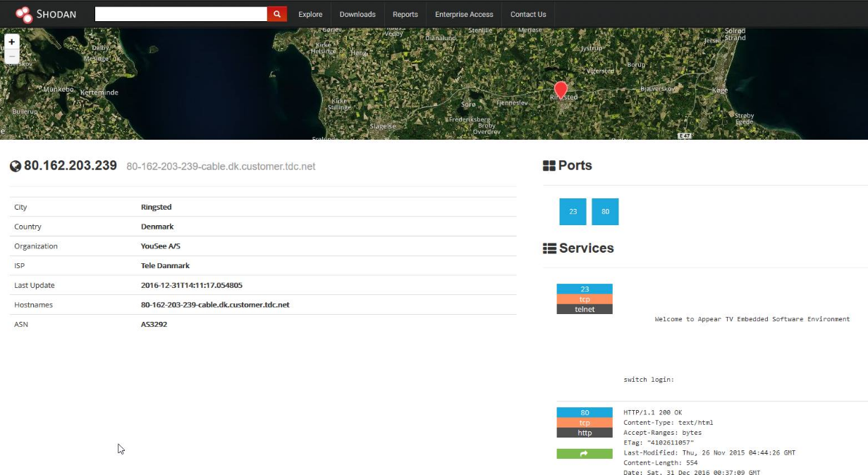This screenshot has width=868, height=475.
Task: Open the Contact Us page
Action: point(528,14)
